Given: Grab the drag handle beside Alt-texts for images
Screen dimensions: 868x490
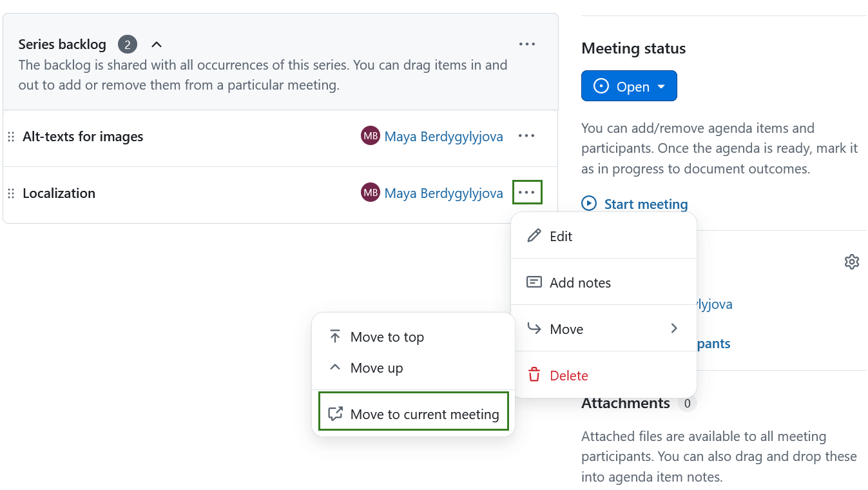Looking at the screenshot, I should (x=11, y=136).
